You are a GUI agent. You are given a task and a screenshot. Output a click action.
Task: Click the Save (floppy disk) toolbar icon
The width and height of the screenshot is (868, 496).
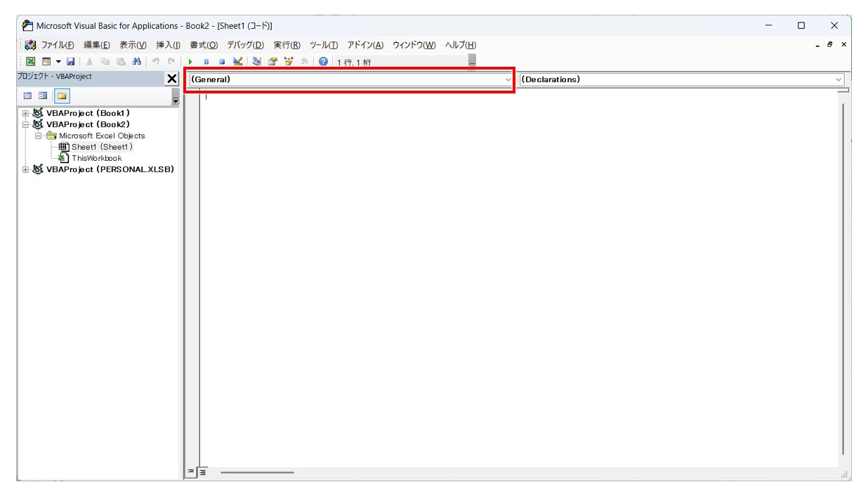pyautogui.click(x=71, y=62)
